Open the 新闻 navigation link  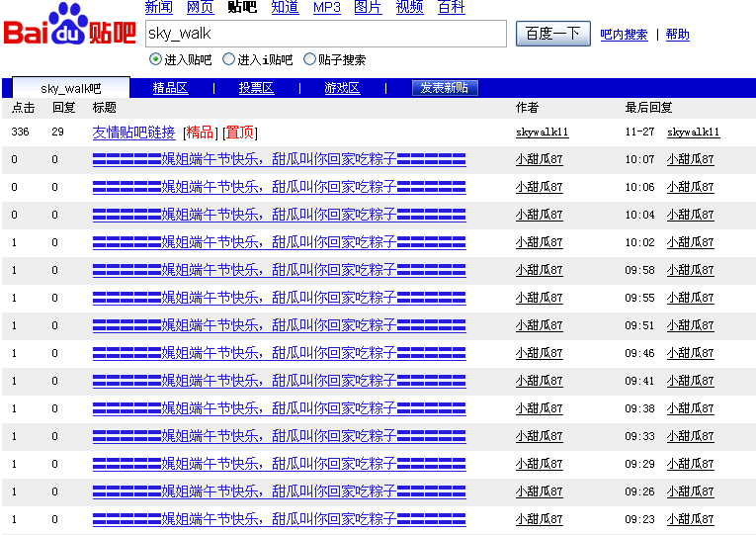tap(159, 7)
